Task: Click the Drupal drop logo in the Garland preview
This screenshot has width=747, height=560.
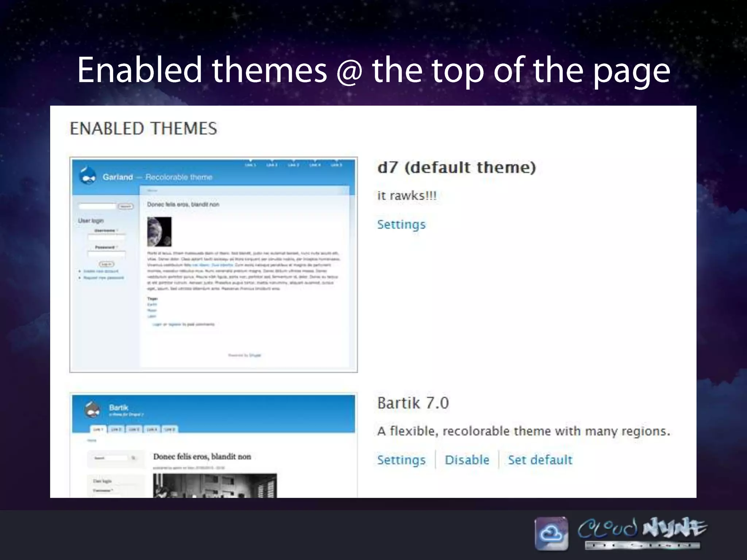Action: point(87,176)
